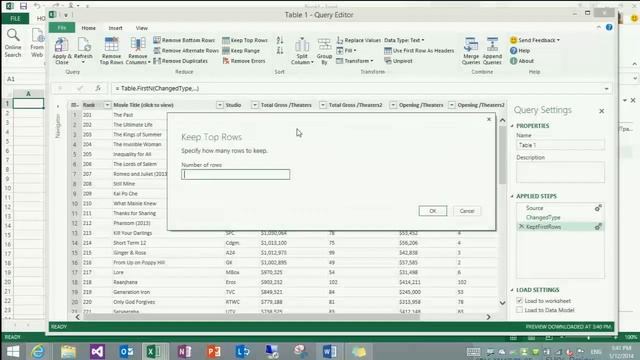
Task: Toggle Load to Data Model checkbox
Action: 519,310
